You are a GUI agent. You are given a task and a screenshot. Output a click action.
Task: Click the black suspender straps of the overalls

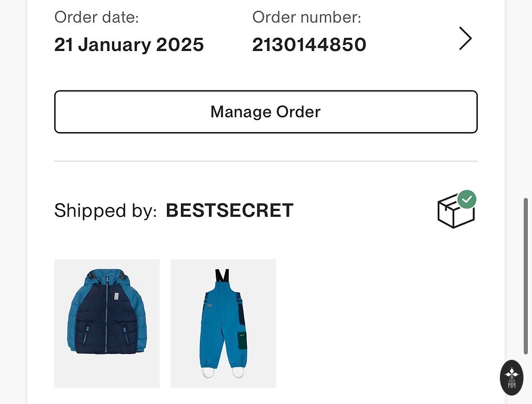point(222,276)
